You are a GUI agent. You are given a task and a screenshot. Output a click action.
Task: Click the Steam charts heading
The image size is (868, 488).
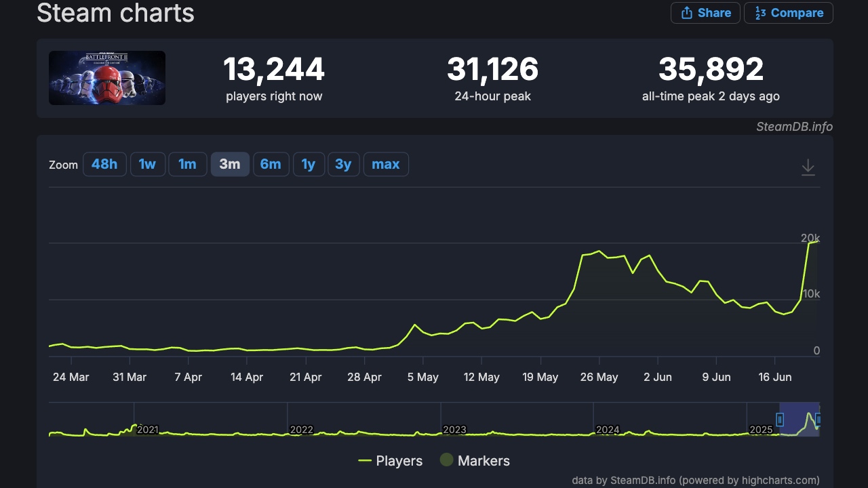115,13
